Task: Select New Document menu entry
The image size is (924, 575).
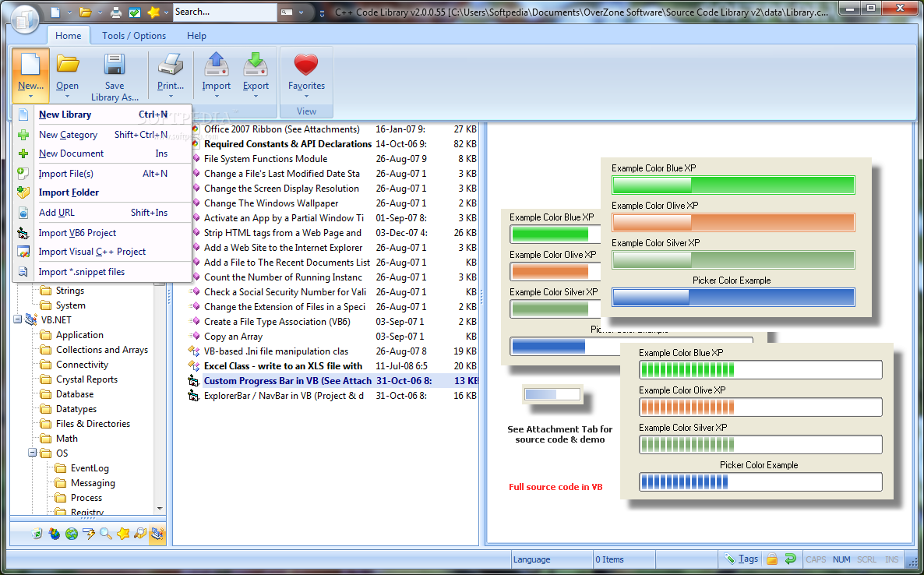Action: pyautogui.click(x=102, y=153)
